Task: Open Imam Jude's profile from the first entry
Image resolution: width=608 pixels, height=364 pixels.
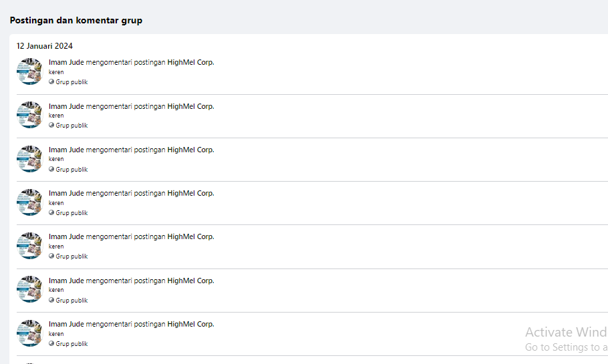Action: coord(66,63)
